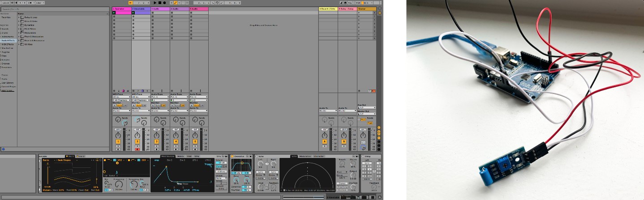
Task: Select the B Delay return track header
Action: pos(347,9)
